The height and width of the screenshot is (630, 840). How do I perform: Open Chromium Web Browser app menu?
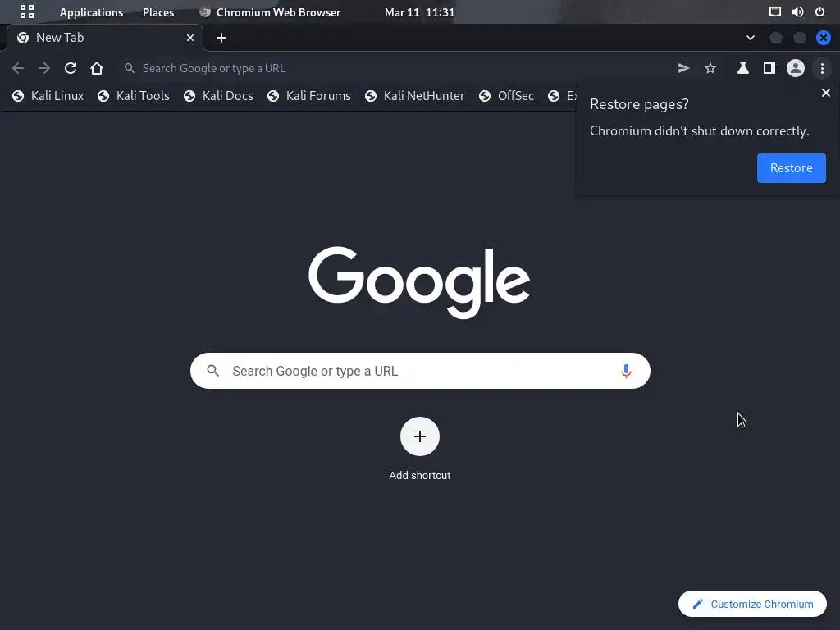(270, 11)
